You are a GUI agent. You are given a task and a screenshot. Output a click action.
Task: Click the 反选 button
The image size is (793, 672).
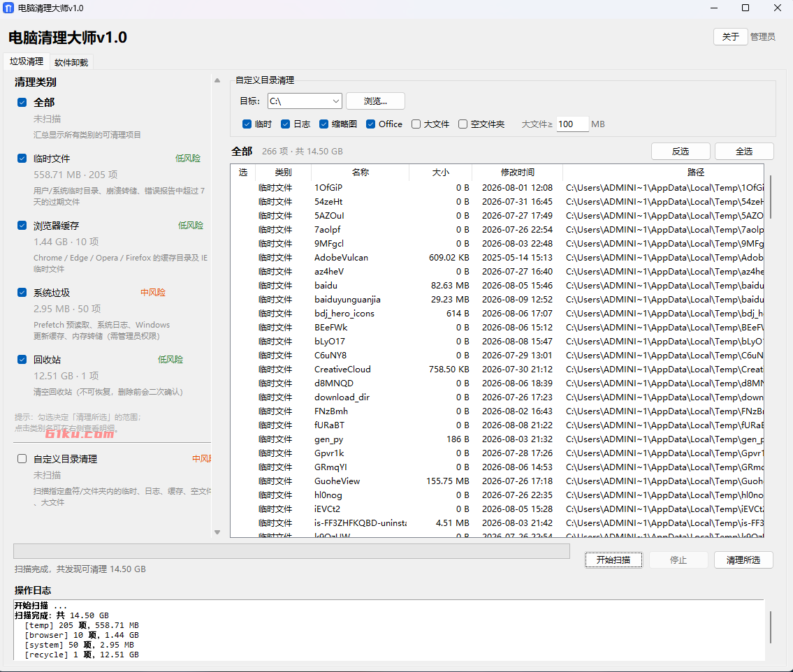tap(681, 151)
